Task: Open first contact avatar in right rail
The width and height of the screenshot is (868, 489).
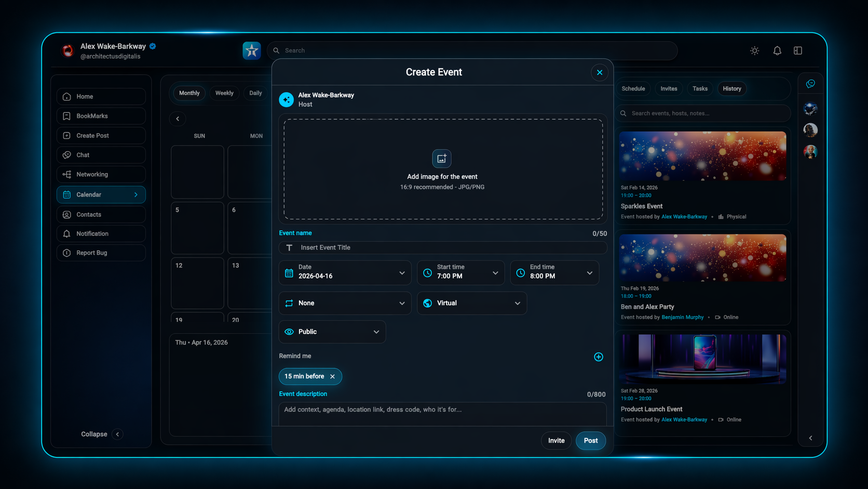Action: point(810,109)
